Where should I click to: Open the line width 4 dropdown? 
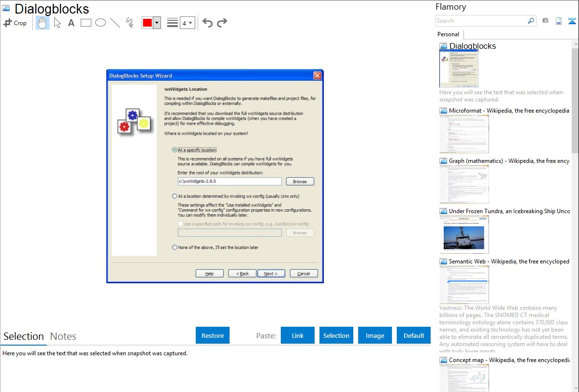point(187,23)
